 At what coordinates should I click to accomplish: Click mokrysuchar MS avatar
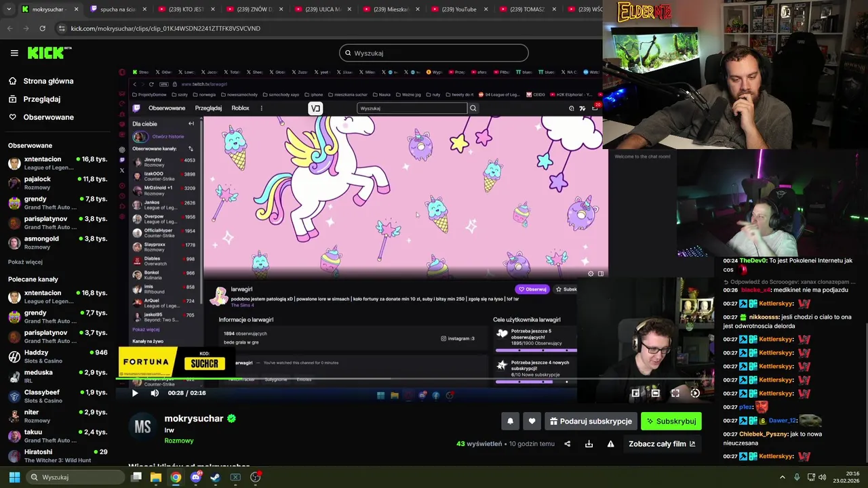[x=142, y=426]
